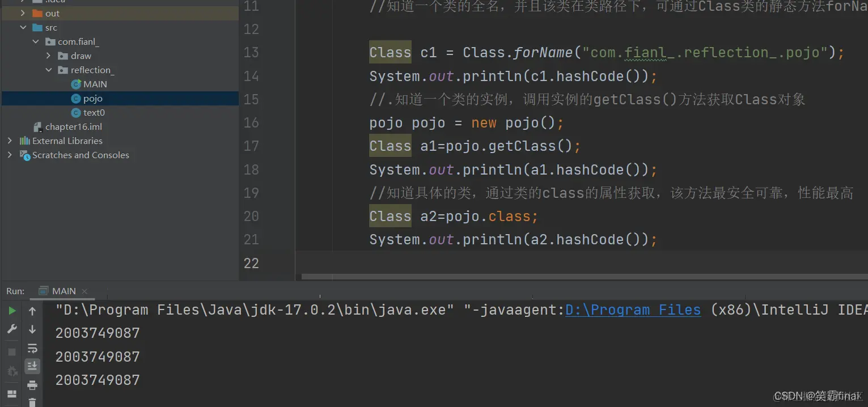The height and width of the screenshot is (407, 868).
Task: Click the layout icon in the Run sidebar
Action: coord(12,394)
